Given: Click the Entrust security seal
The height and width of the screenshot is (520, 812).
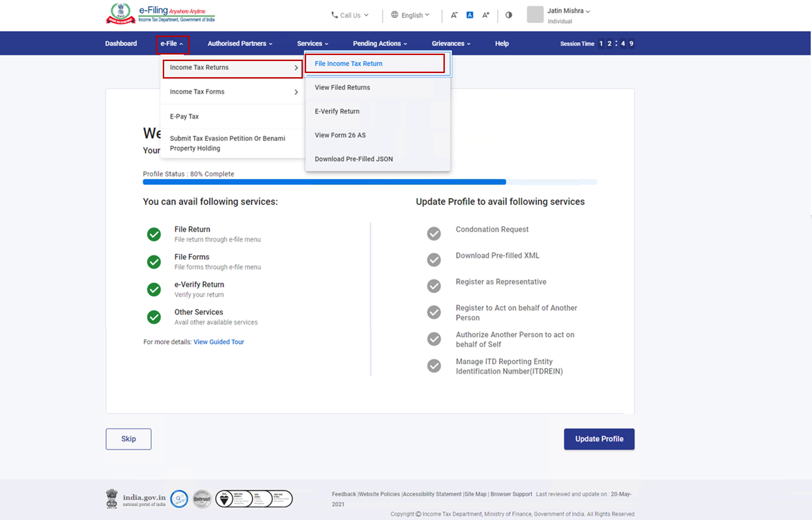Looking at the screenshot, I should [x=202, y=499].
